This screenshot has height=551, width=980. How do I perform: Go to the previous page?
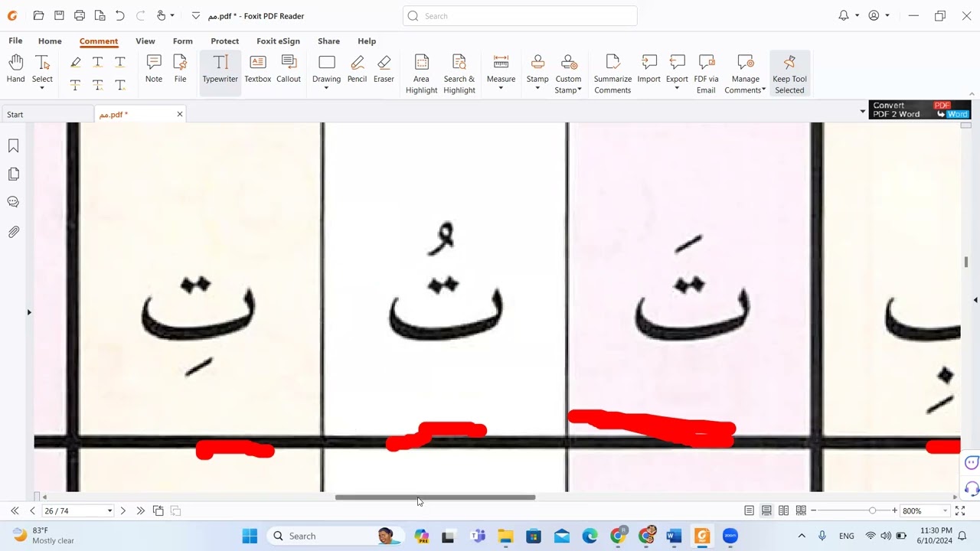[x=32, y=510]
